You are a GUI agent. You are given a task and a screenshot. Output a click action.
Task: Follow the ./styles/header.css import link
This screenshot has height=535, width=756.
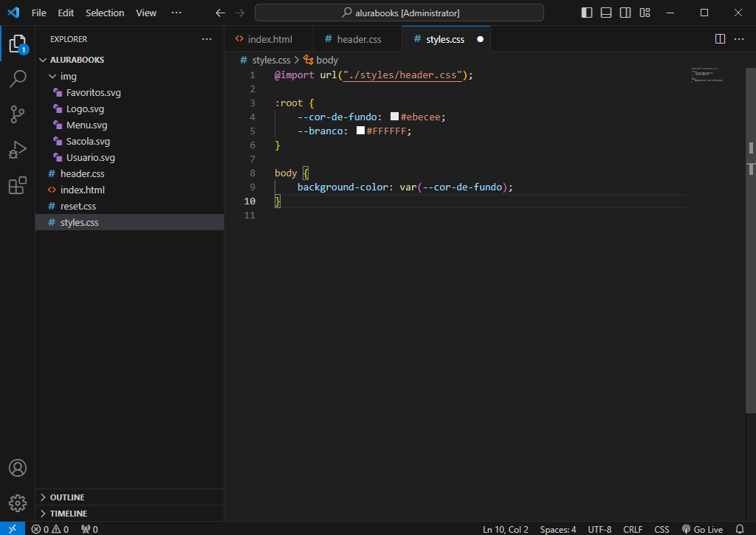[402, 75]
